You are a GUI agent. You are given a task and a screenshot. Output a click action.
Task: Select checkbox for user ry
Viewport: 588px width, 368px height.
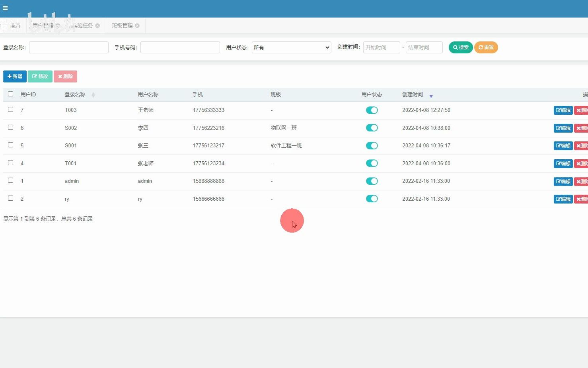(11, 198)
